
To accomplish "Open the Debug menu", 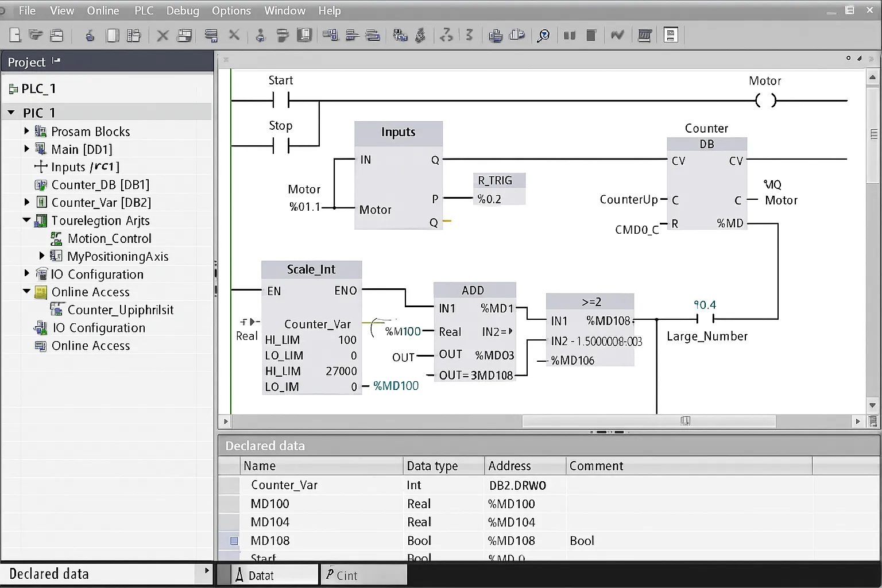I will click(x=183, y=10).
